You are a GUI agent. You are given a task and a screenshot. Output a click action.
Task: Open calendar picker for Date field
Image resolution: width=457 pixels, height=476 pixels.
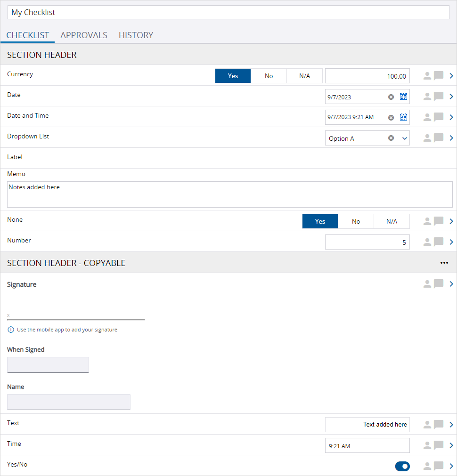403,97
